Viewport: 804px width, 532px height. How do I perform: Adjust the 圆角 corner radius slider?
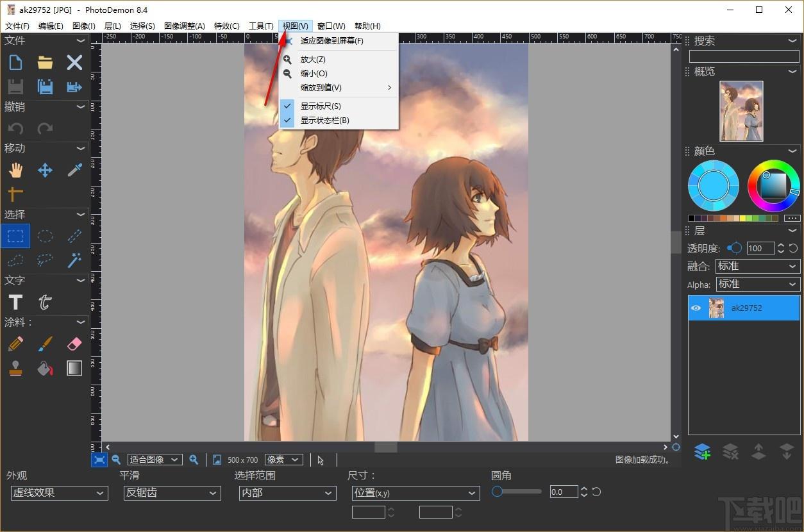tap(517, 492)
